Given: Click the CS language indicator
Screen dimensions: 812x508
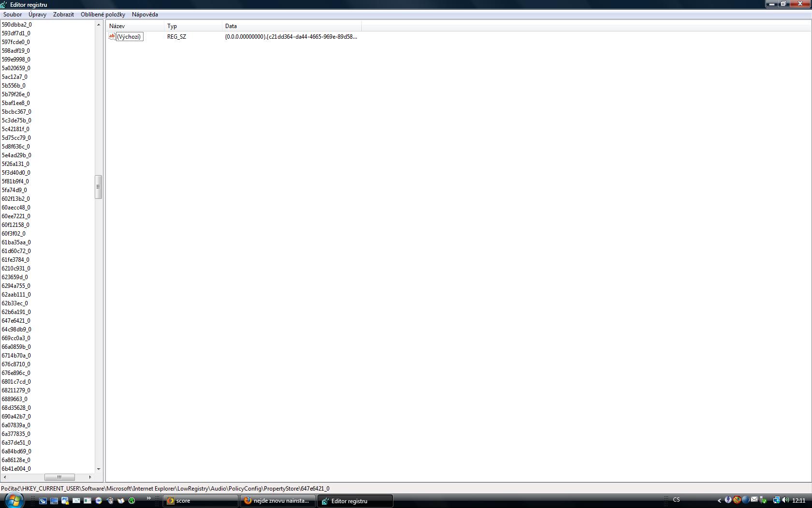Looking at the screenshot, I should click(x=676, y=500).
